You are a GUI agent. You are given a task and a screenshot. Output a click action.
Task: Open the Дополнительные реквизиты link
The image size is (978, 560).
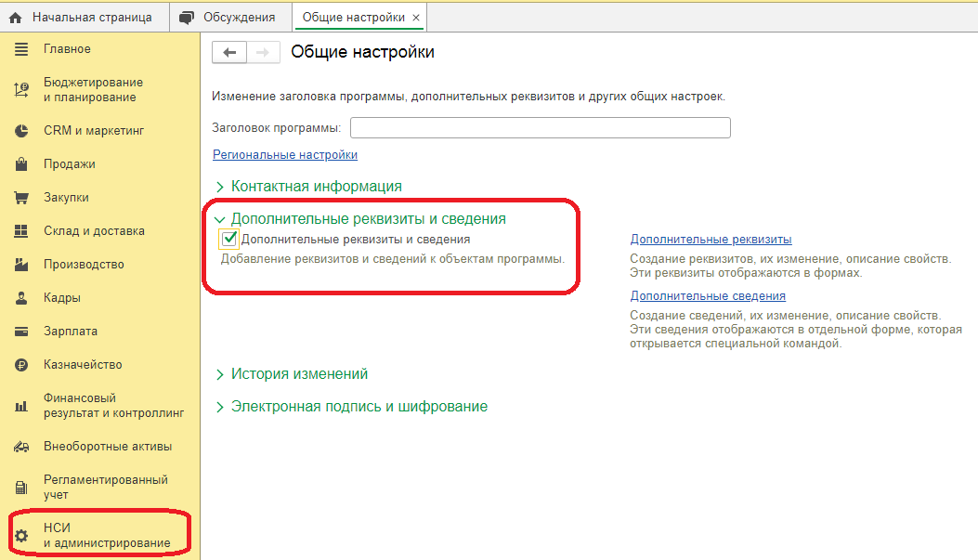711,240
